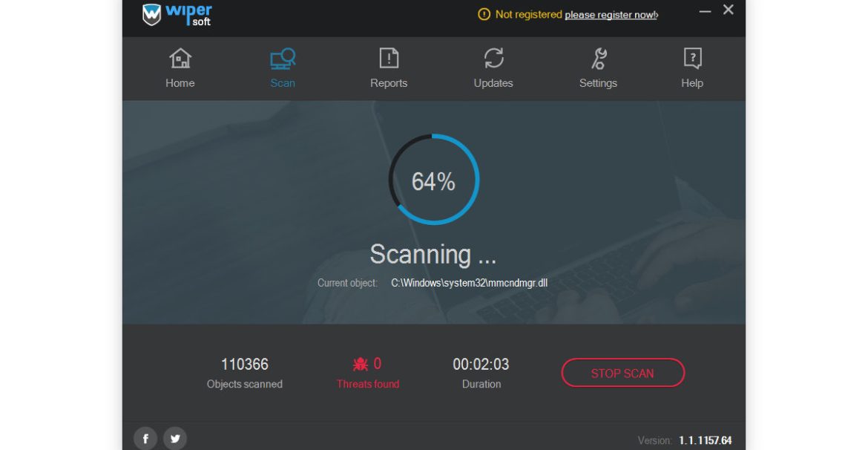Open the Help tab label
The image size is (868, 450).
coord(692,83)
